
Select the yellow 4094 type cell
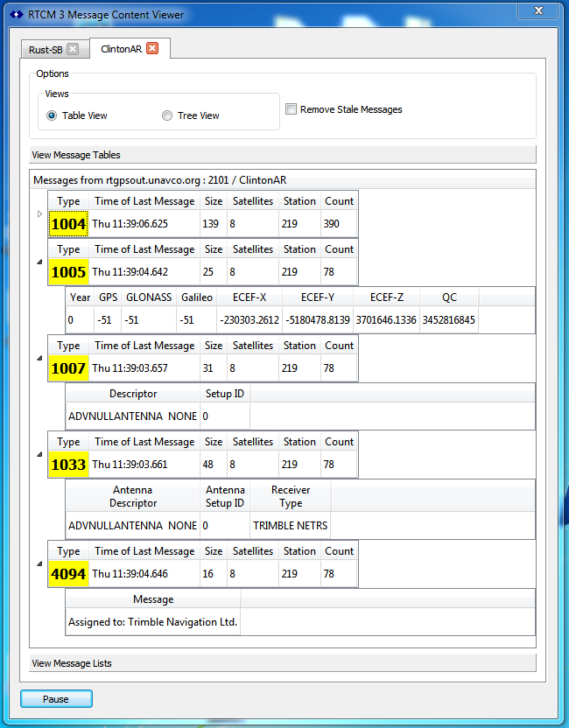tap(68, 574)
